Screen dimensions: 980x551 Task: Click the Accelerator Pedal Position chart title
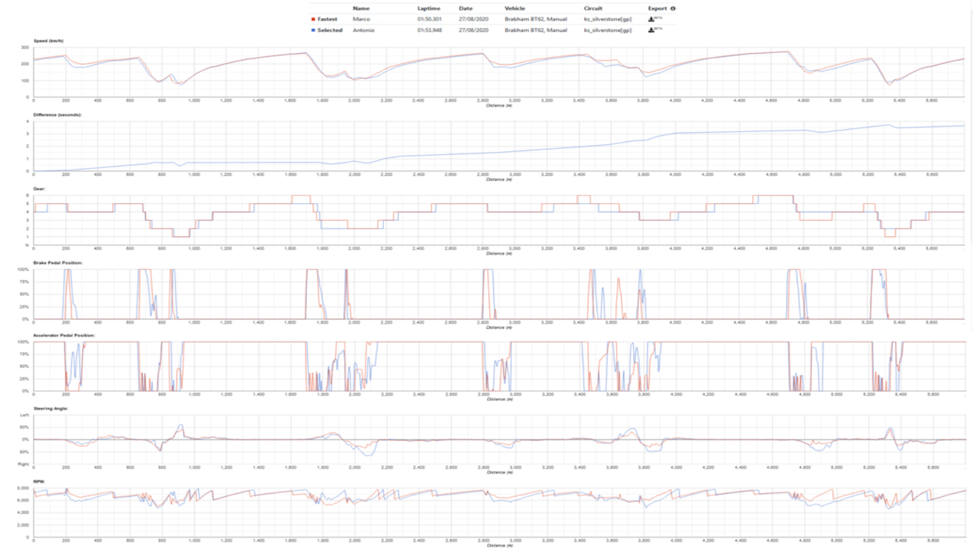(64, 335)
